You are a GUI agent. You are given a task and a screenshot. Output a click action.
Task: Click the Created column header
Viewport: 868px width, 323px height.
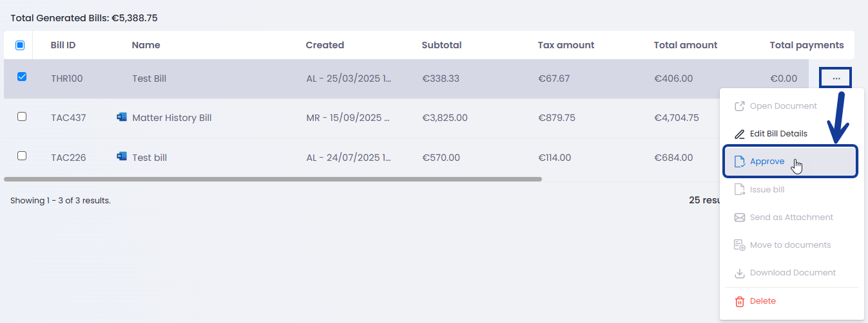[x=325, y=45]
